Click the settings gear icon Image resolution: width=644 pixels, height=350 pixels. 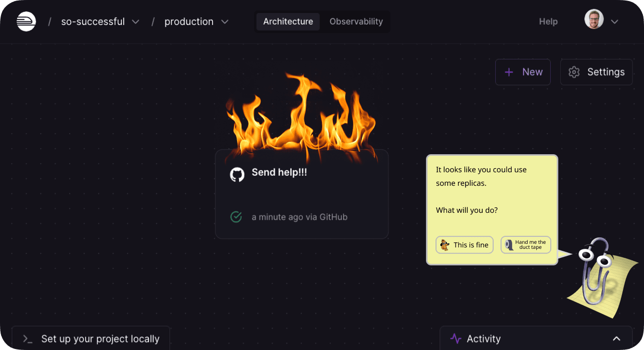coord(574,72)
